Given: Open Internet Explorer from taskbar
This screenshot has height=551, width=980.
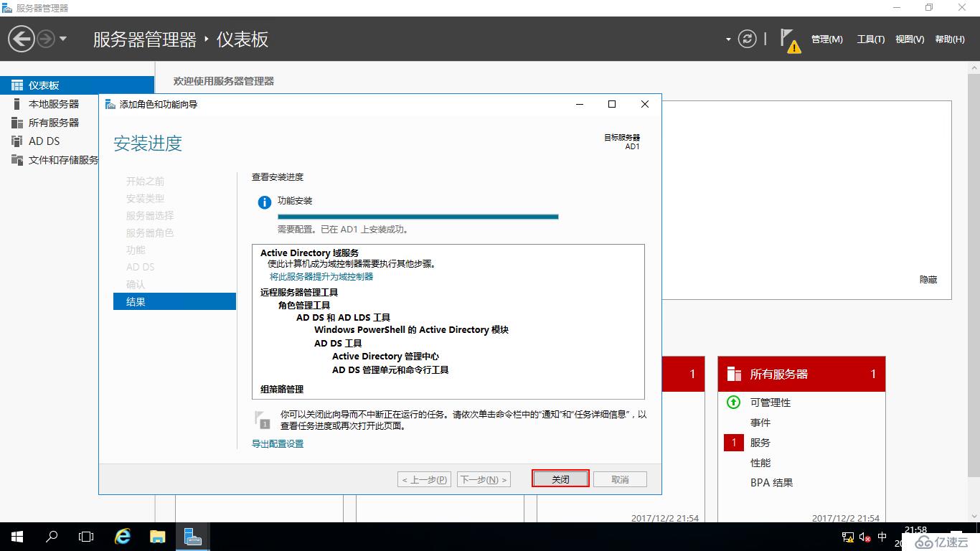Looking at the screenshot, I should click(x=123, y=537).
